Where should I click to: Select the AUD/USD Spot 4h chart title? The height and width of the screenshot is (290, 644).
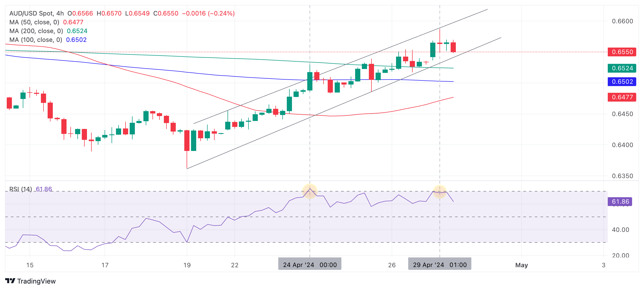click(36, 13)
